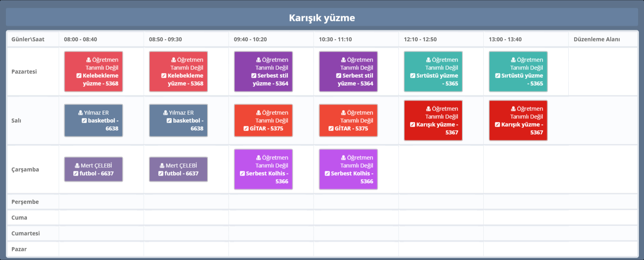The image size is (644, 260).
Task: Click teacher icon on Çarşamba 08:00 Mert ÇELEBİ card
Action: pos(77,166)
